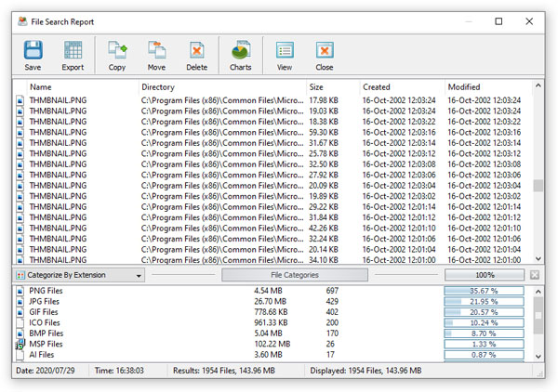Click the Close toolbar icon

point(325,50)
